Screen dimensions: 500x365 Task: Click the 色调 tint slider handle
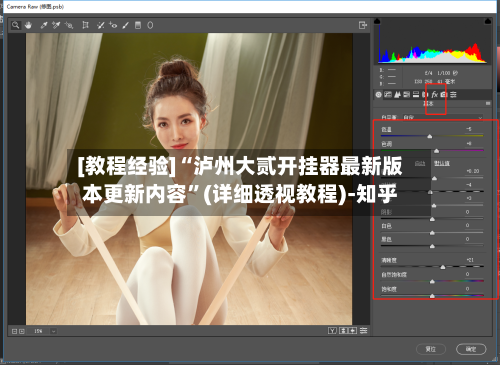437,151
